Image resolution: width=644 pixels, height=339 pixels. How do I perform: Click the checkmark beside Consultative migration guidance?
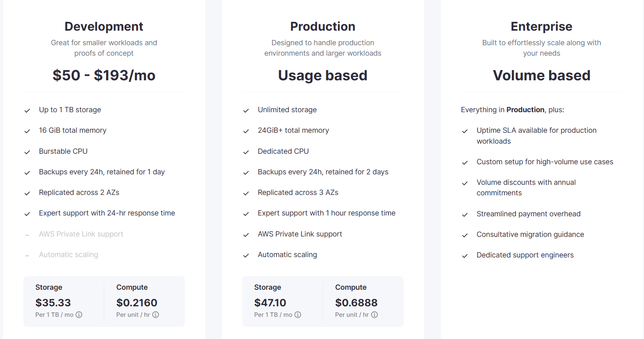(x=465, y=235)
